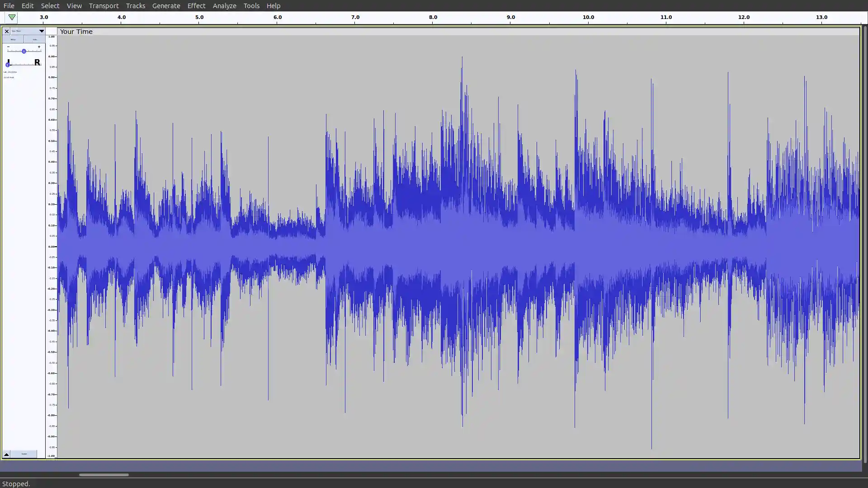Viewport: 868px width, 488px height.
Task: Open the File menu
Action: point(9,6)
